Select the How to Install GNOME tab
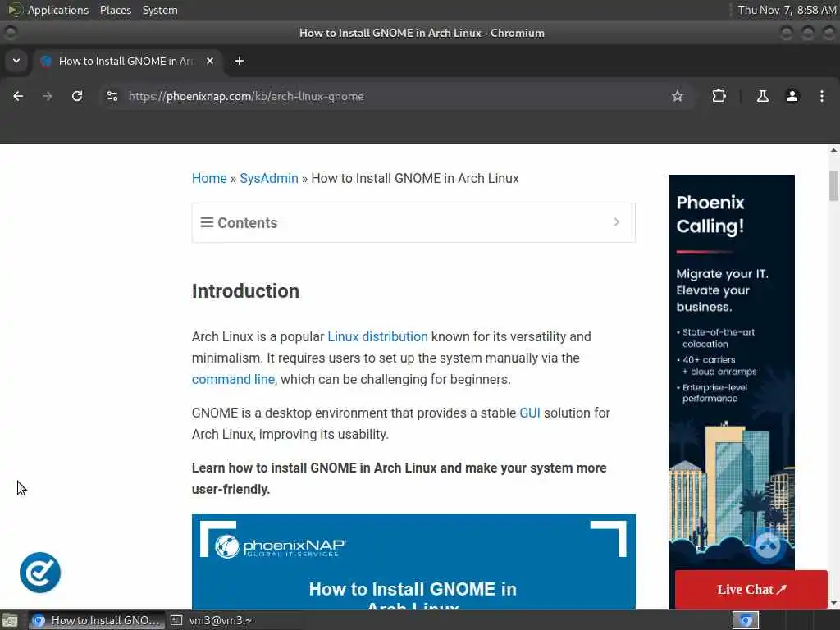This screenshot has width=840, height=630. pyautogui.click(x=127, y=61)
